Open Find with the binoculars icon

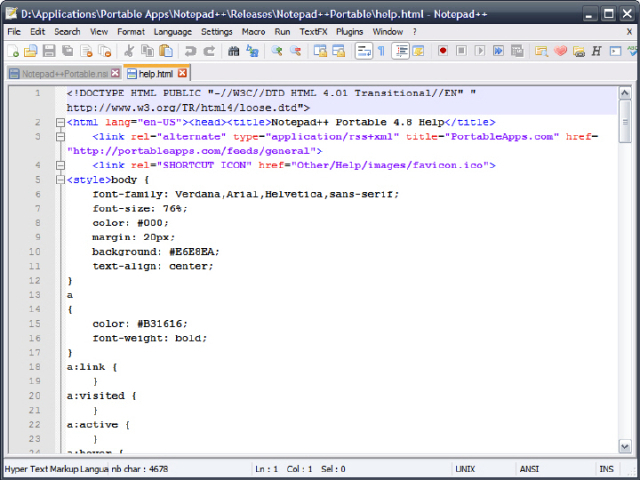pyautogui.click(x=233, y=51)
